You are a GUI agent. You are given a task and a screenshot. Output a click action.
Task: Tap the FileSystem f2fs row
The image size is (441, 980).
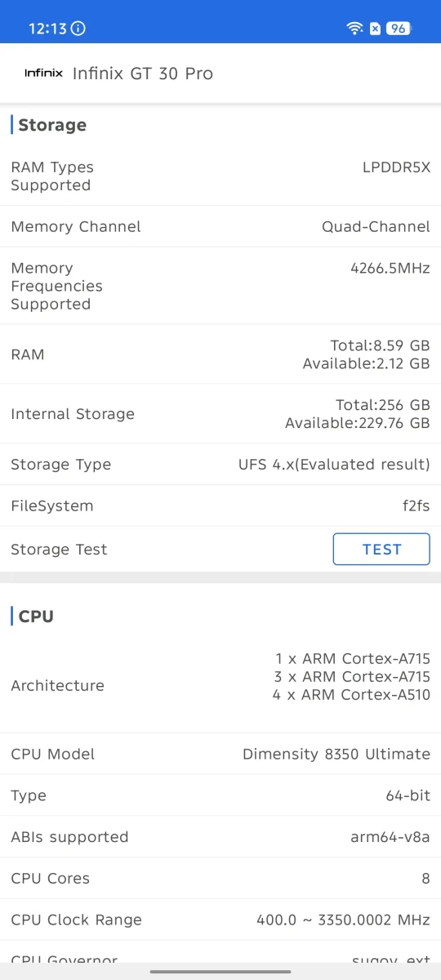(x=220, y=506)
